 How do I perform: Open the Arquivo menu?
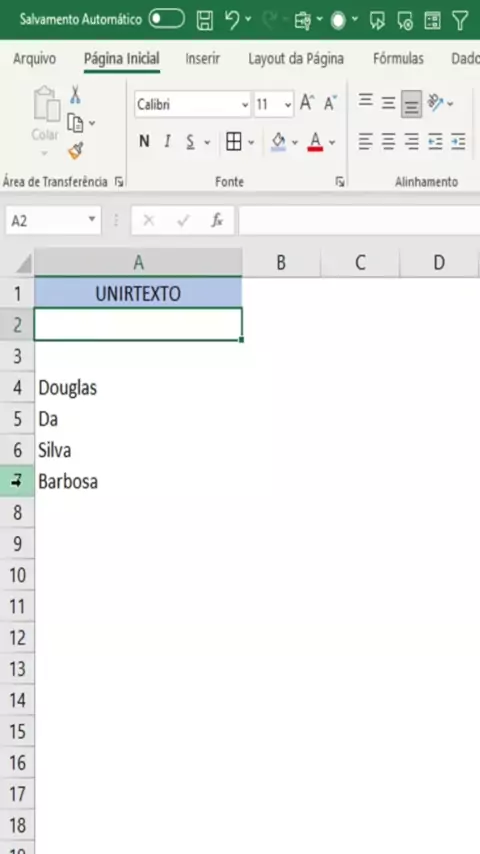tap(34, 59)
